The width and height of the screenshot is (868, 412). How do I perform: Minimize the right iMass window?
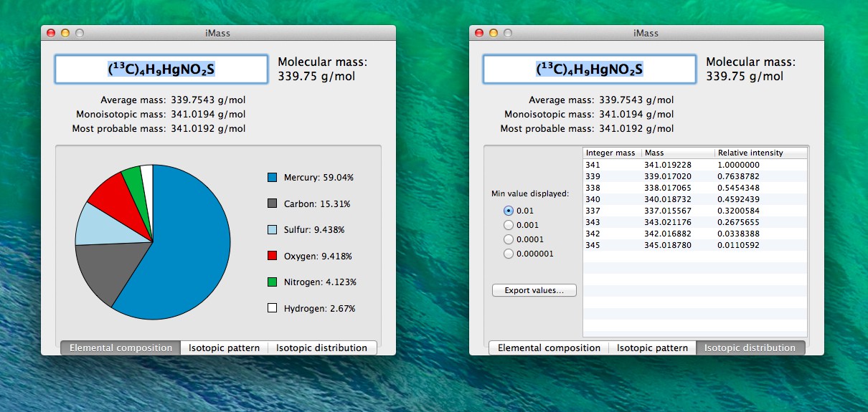[x=494, y=33]
